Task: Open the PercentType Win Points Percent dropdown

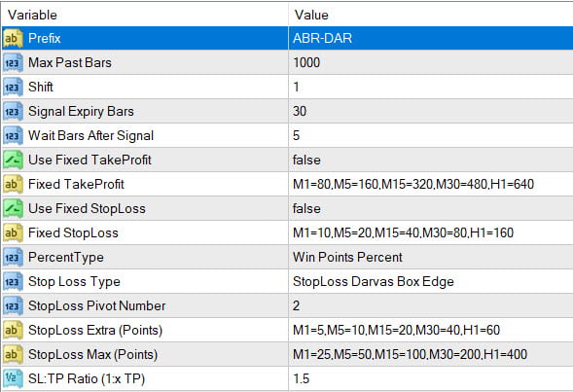Action: tap(431, 257)
